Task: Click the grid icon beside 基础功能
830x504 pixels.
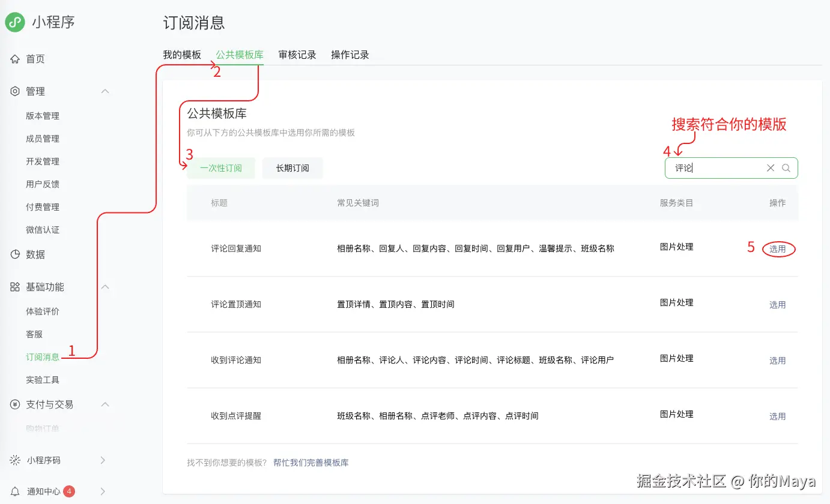Action: [x=15, y=287]
